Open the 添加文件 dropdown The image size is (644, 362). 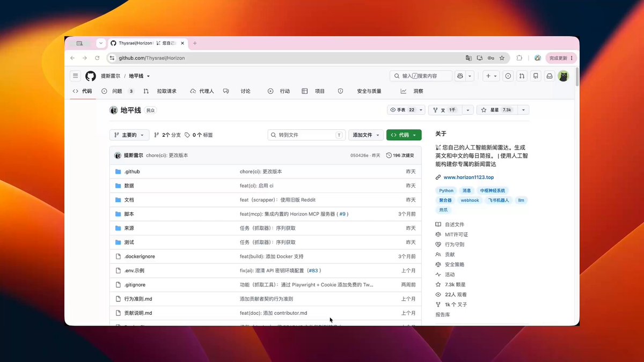coord(366,135)
